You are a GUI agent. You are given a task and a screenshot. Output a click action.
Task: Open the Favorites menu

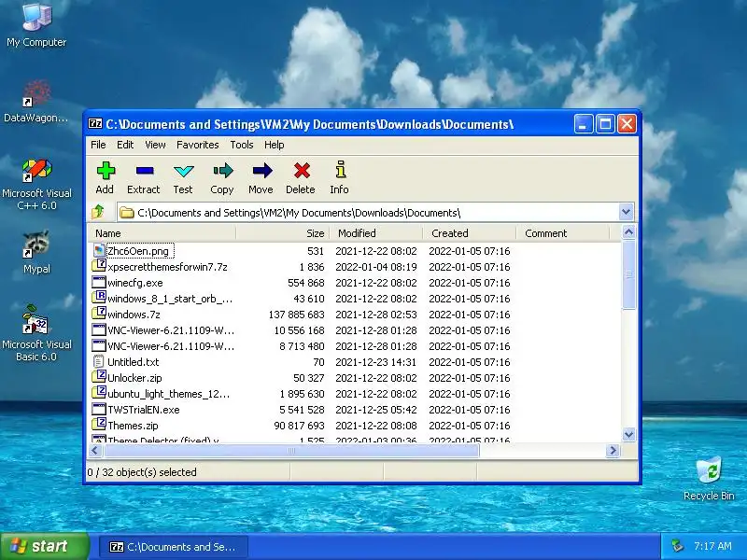(198, 145)
